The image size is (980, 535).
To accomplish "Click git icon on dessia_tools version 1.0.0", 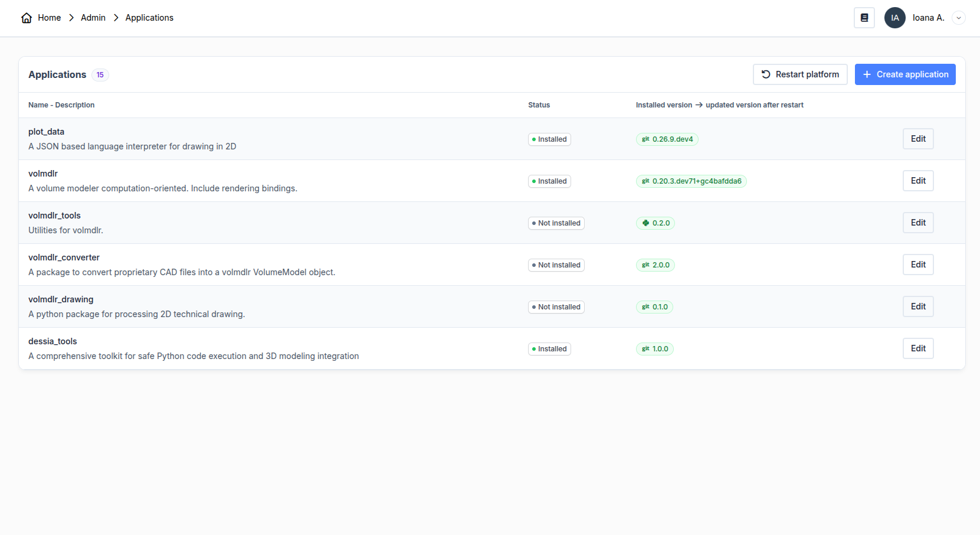I will pyautogui.click(x=645, y=349).
